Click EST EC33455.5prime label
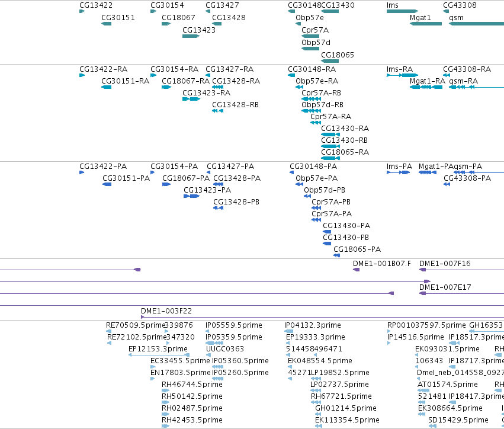Screen dimensions: 504x429 coord(180,361)
